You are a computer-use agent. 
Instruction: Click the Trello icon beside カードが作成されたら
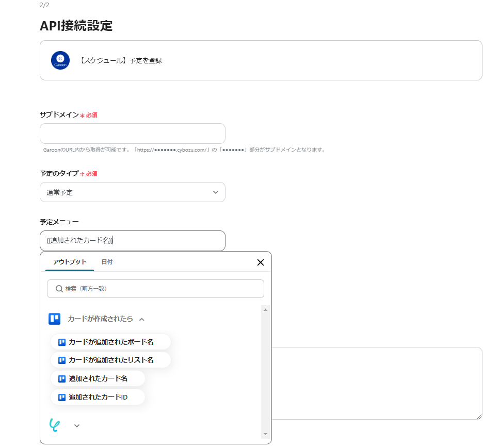coord(54,319)
